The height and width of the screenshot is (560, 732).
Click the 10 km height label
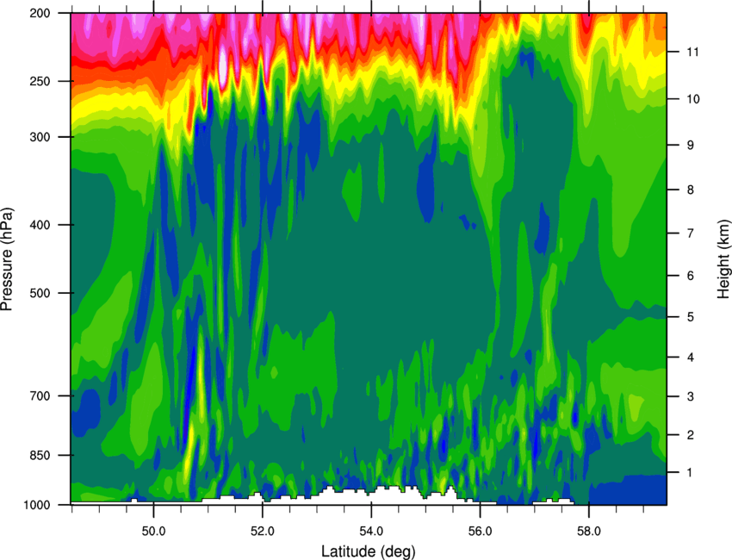[x=693, y=99]
